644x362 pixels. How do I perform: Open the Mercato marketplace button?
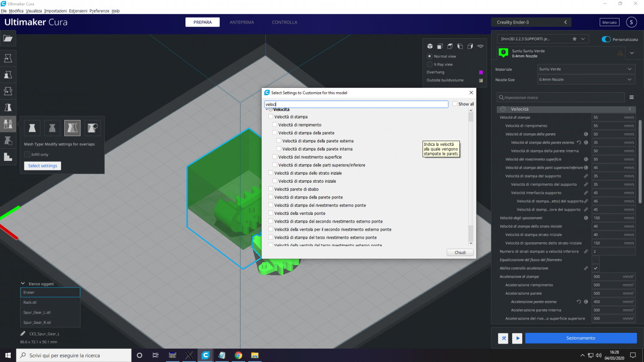point(609,22)
